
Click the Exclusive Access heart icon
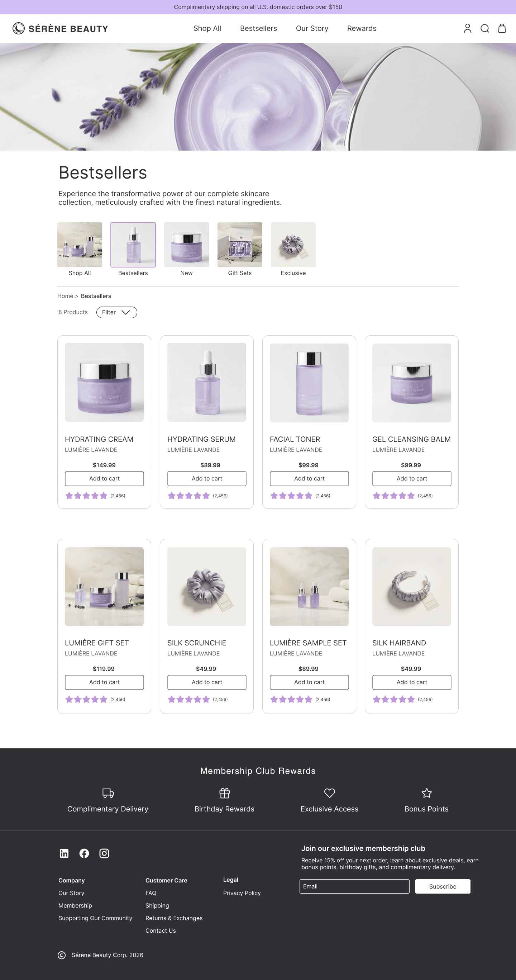(329, 793)
